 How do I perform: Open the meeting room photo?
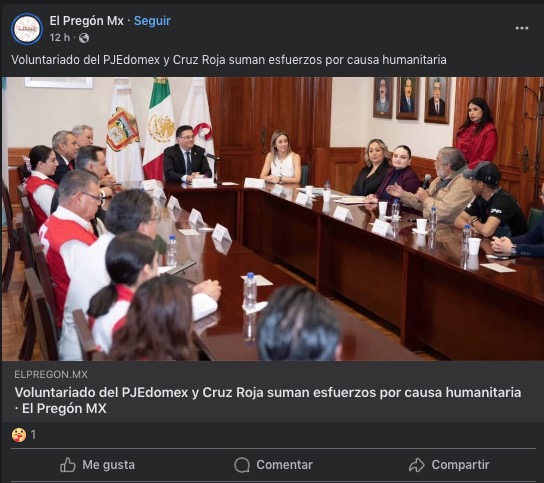tap(273, 219)
